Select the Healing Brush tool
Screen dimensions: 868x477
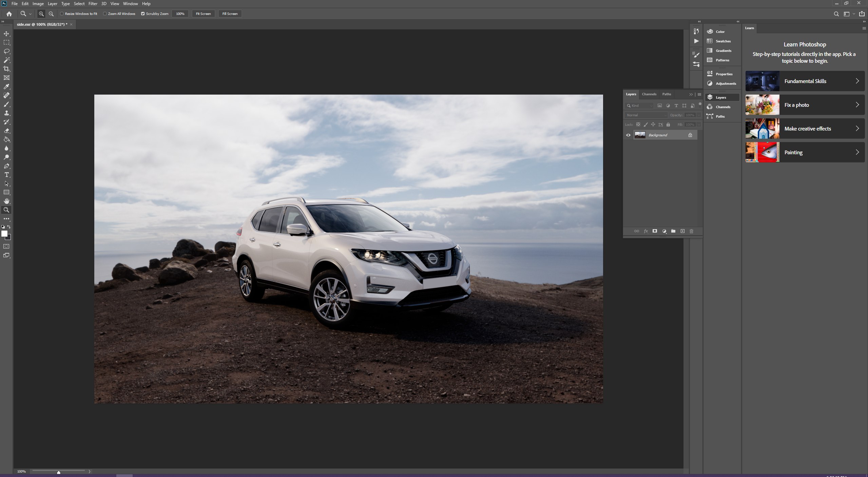[6, 96]
